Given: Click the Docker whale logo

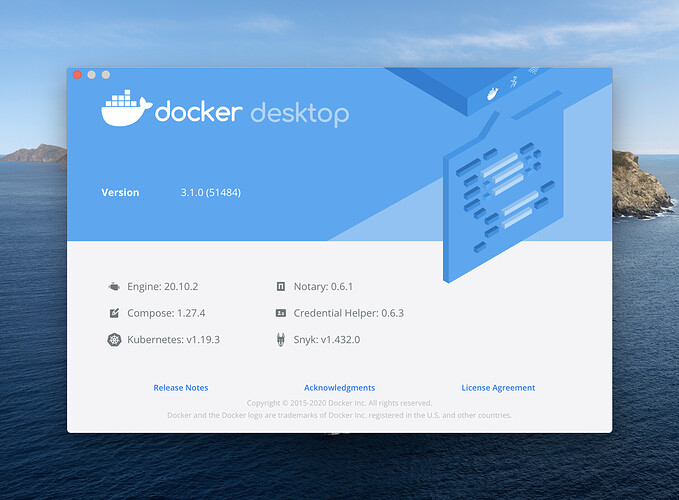Looking at the screenshot, I should [x=126, y=108].
